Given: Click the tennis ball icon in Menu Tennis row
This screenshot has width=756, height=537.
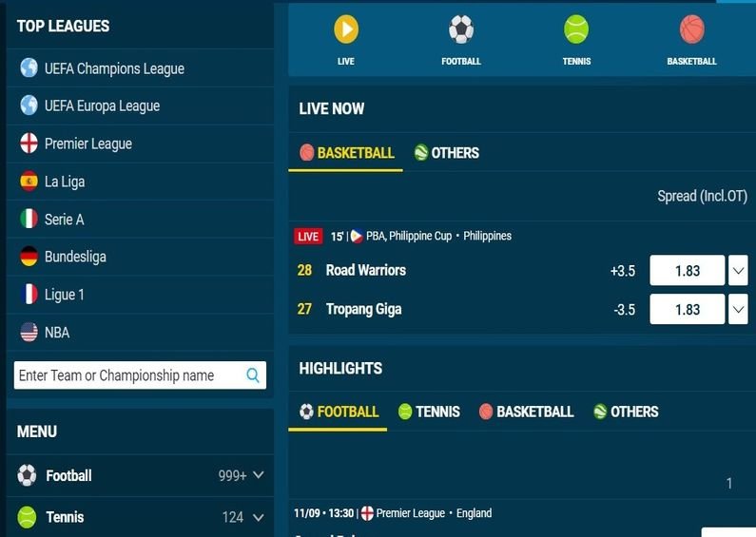Looking at the screenshot, I should pos(27,517).
